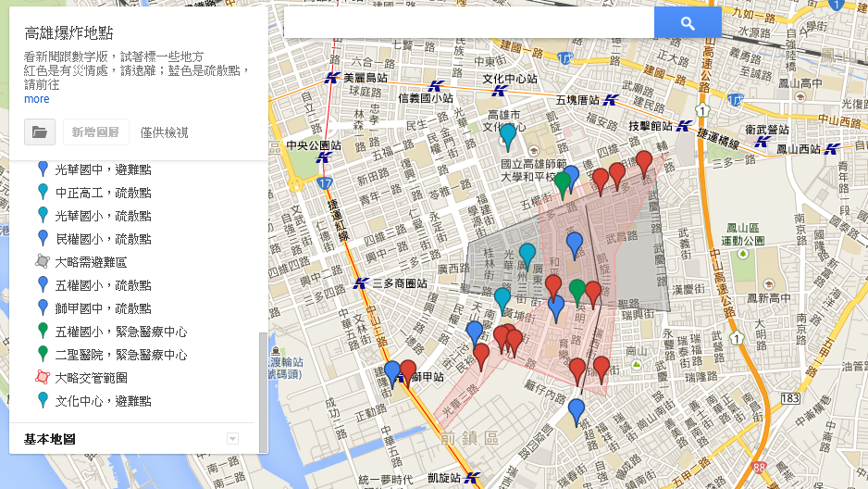
Task: Click blue marker above 前鎮區 near 鎮中路
Action: [577, 412]
